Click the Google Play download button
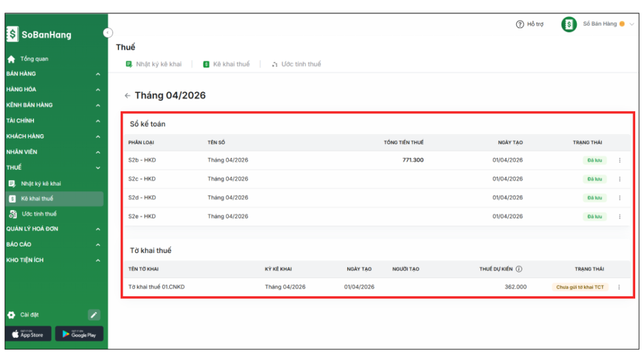Screen dimensions: 644x363 tap(79, 334)
